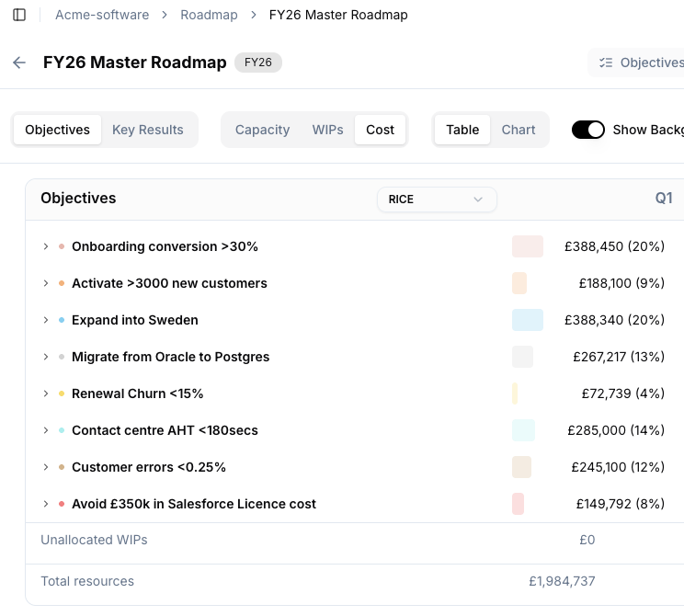684x616 pixels.
Task: Expand the Contact centre AHT <180secs row
Action: pos(45,430)
